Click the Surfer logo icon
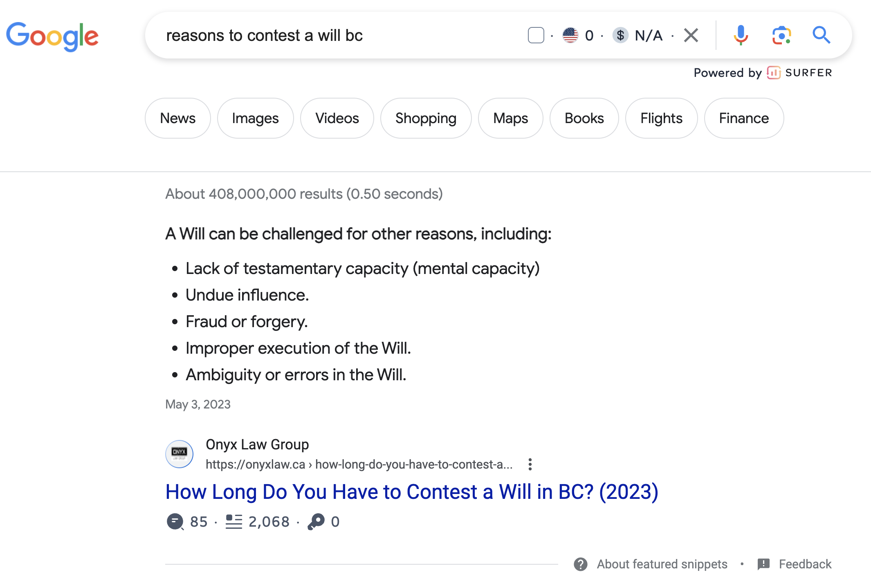 (x=774, y=73)
